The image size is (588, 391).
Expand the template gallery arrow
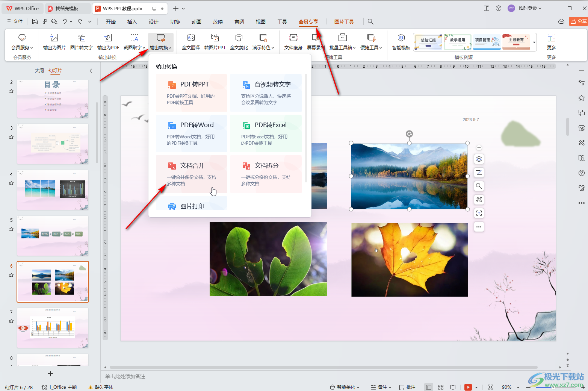534,42
